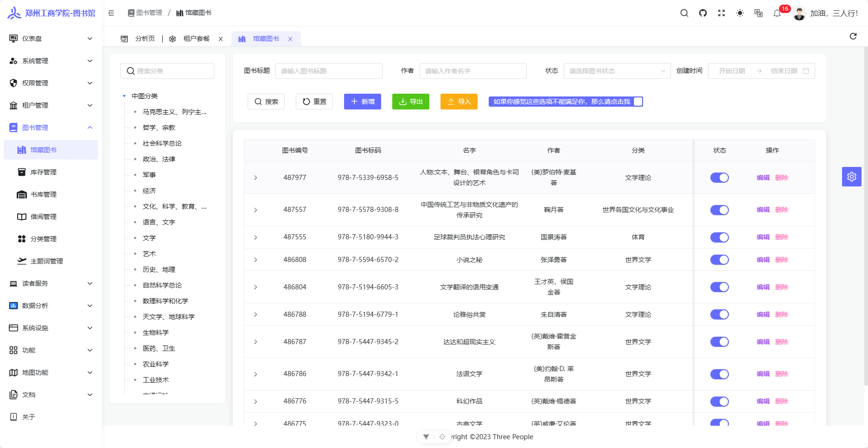Expand the 哲学、宗教 tree node

click(x=135, y=128)
